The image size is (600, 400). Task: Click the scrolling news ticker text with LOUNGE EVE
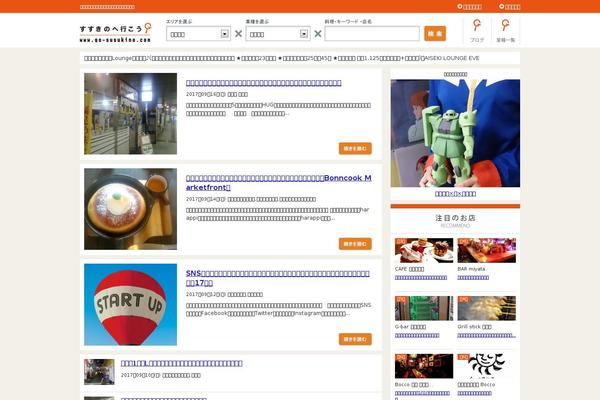[x=282, y=58]
